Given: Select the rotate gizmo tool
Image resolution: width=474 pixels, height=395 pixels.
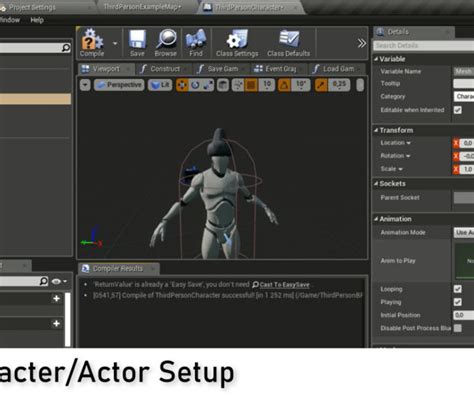Looking at the screenshot, I should click(195, 85).
